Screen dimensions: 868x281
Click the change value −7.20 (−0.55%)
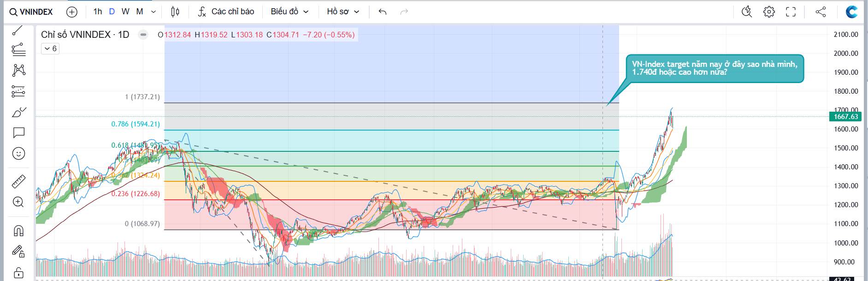click(x=329, y=35)
